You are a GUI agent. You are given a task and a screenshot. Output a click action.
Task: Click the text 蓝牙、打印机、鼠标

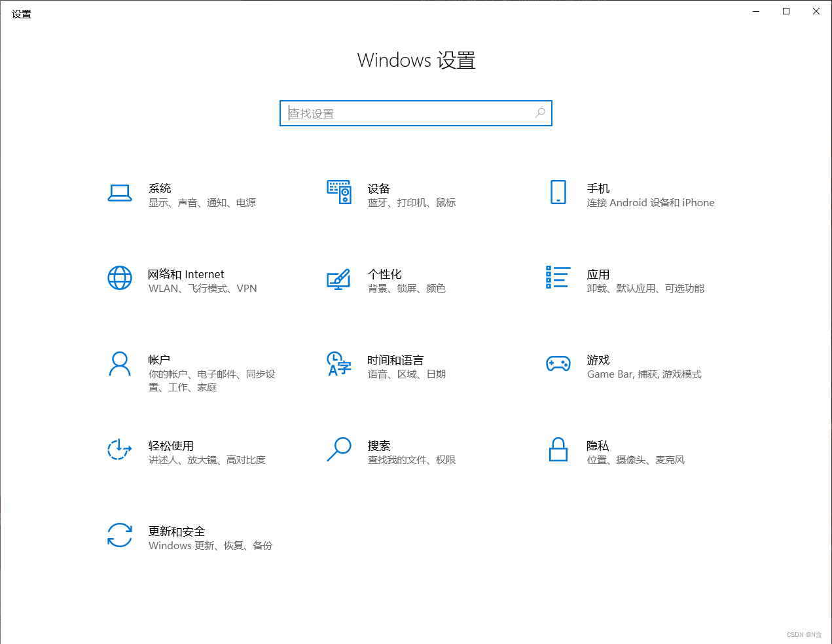click(x=412, y=203)
